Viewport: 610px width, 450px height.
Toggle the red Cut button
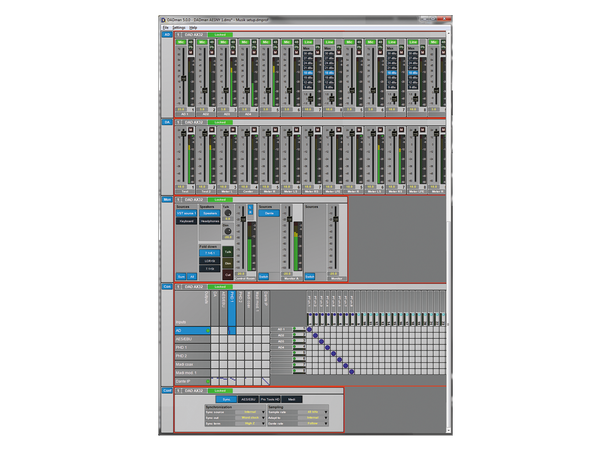pyautogui.click(x=228, y=275)
